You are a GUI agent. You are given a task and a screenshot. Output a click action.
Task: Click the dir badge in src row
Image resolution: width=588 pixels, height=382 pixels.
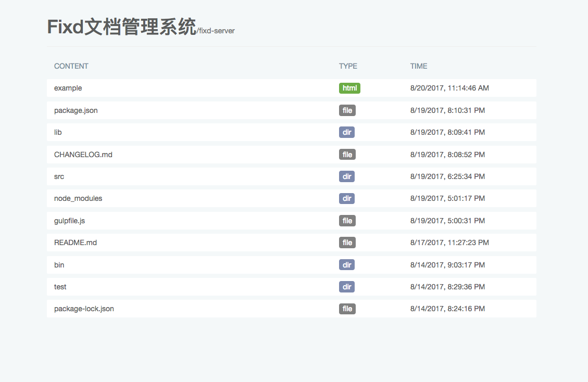coord(347,176)
